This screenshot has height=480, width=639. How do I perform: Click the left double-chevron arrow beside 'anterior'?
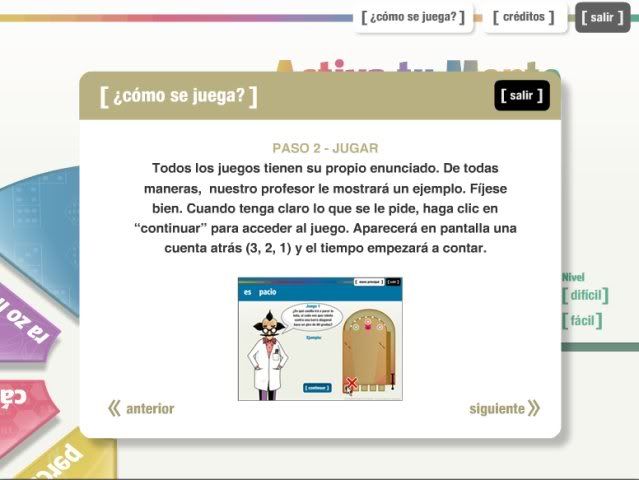114,408
